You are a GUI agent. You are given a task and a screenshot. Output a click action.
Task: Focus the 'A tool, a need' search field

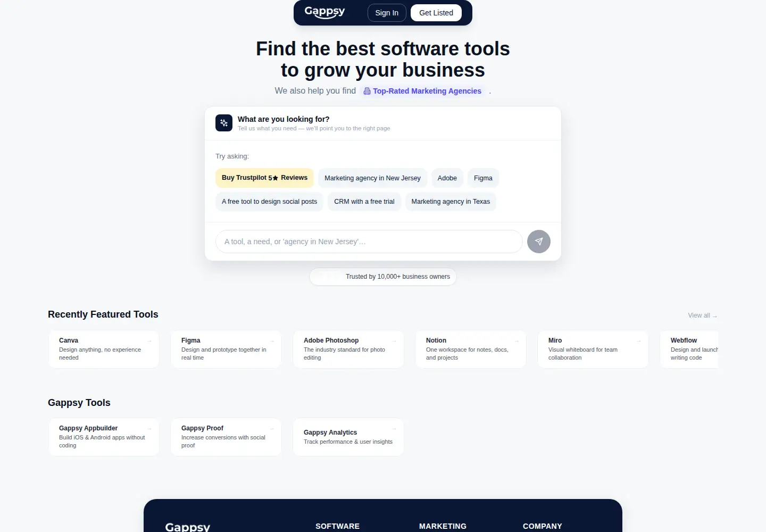click(x=369, y=242)
